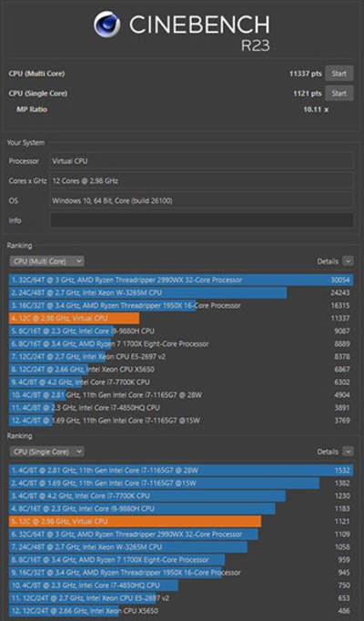Start the CPU Multi Core test

339,74
